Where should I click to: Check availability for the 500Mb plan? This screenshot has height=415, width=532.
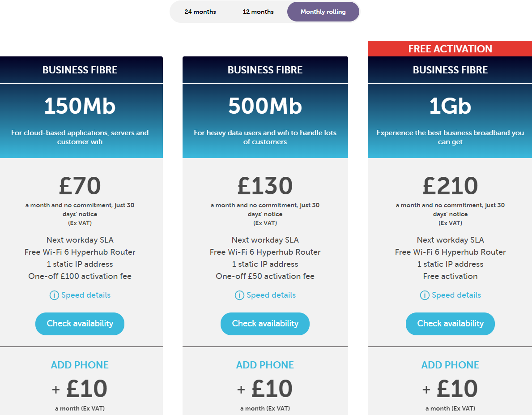265,324
